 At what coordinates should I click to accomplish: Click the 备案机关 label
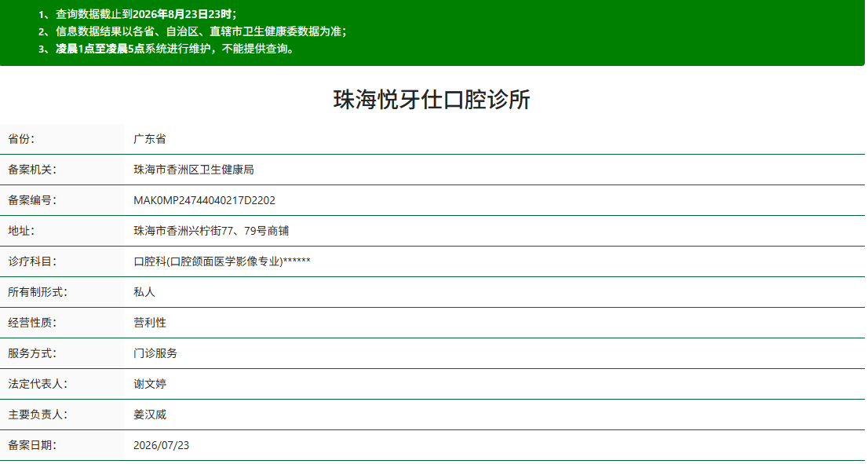coord(32,170)
